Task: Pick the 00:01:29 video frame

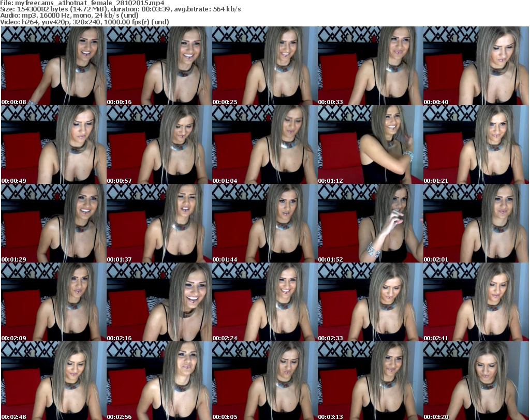Action: click(x=53, y=224)
